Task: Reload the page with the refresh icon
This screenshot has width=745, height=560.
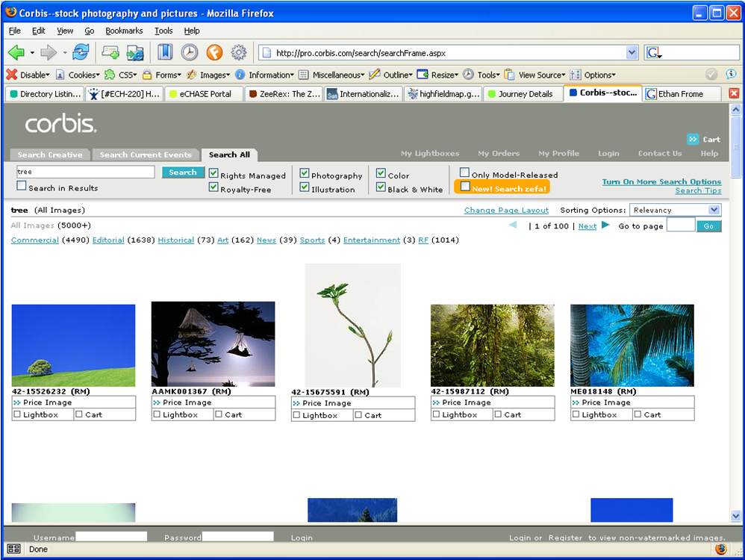Action: 81,52
